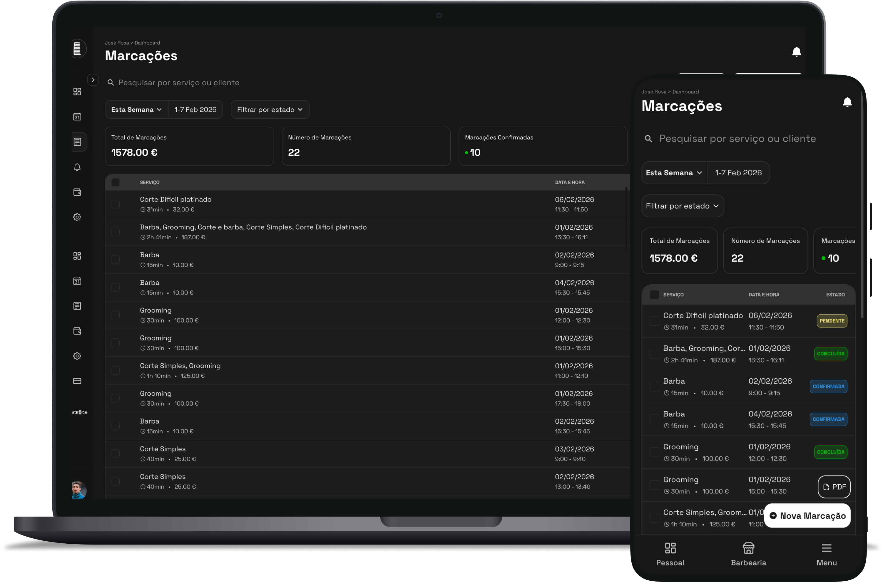Open the wallet icon in the upper sidebar

[x=77, y=192]
